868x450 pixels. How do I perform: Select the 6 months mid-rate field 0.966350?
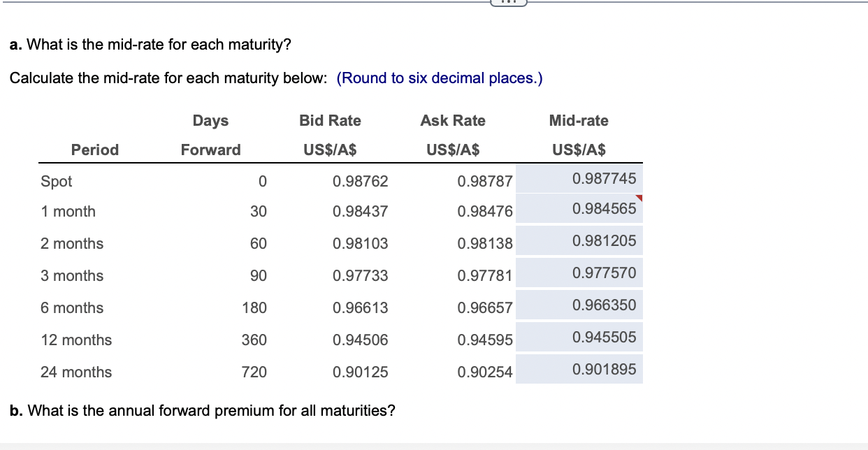click(579, 305)
